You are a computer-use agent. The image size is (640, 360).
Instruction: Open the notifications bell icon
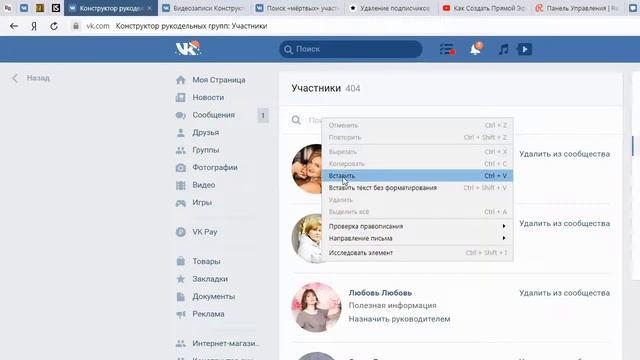476,49
